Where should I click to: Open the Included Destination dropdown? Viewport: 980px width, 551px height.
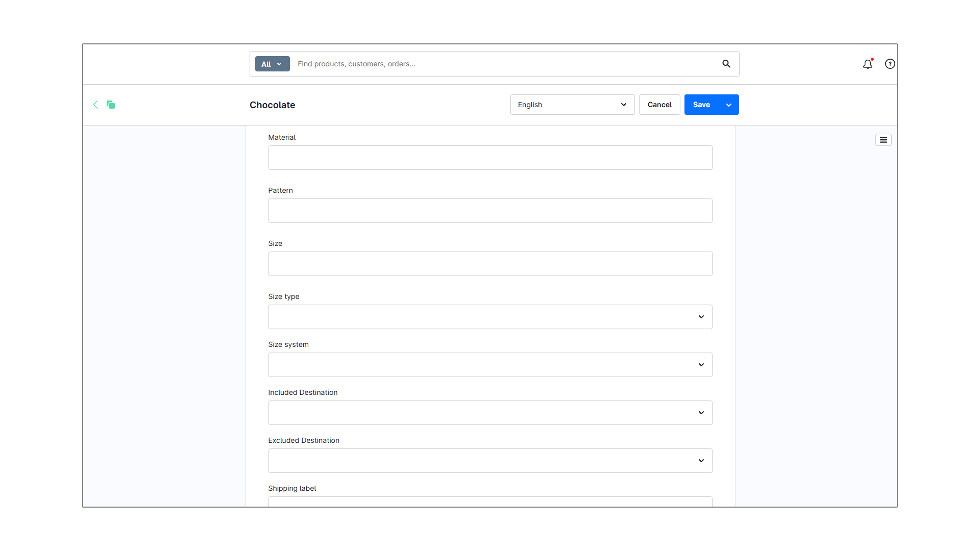(490, 413)
